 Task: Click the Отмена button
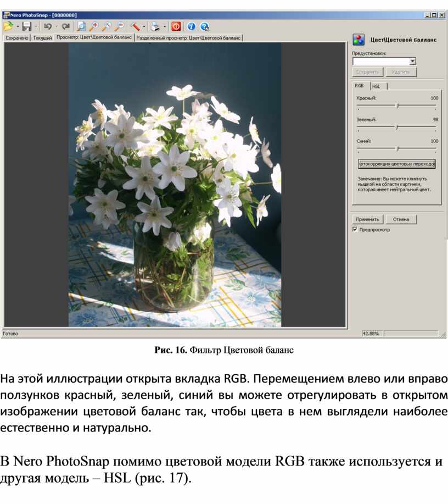[400, 219]
